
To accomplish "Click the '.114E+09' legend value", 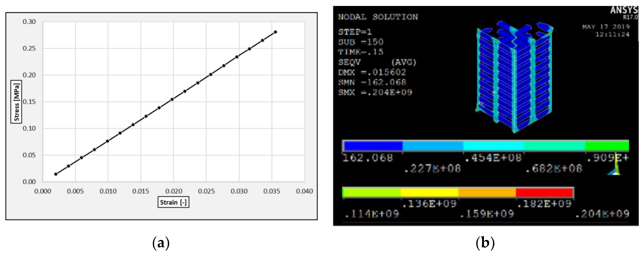I will point(372,214).
